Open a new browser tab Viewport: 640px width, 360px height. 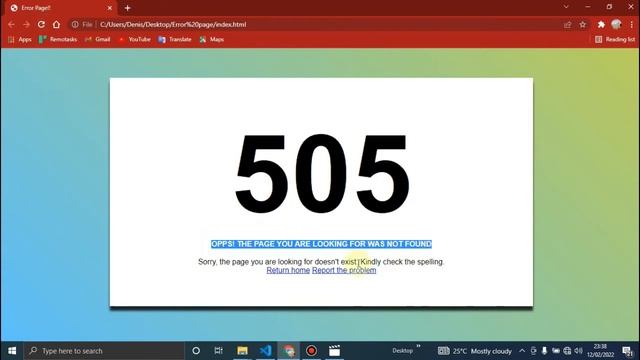point(127,8)
